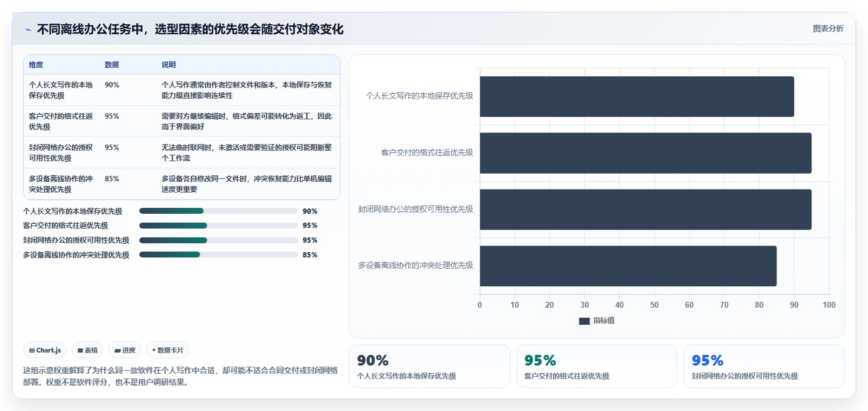Click the 进度 tag chip
This screenshot has width=868, height=411.
pyautogui.click(x=125, y=350)
